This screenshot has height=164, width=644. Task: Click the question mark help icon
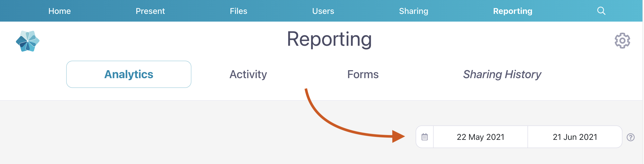click(631, 137)
